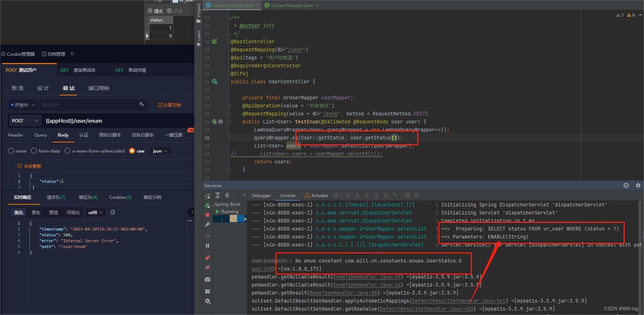
Task: Click the Evaluate Expression table icon
Action: pos(407,195)
